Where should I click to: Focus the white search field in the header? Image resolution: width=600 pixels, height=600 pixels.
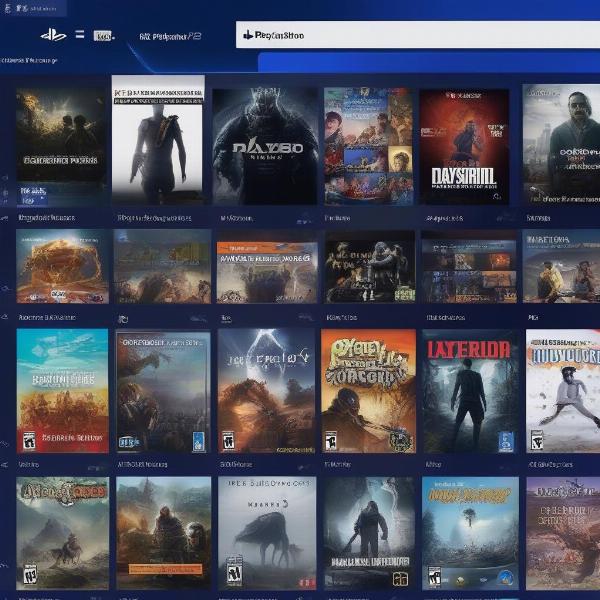tap(418, 34)
